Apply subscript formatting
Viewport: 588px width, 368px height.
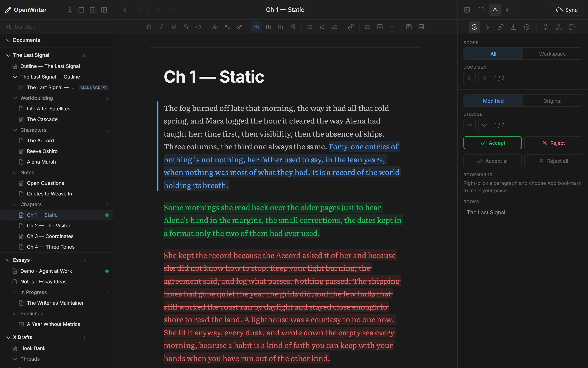tap(227, 27)
